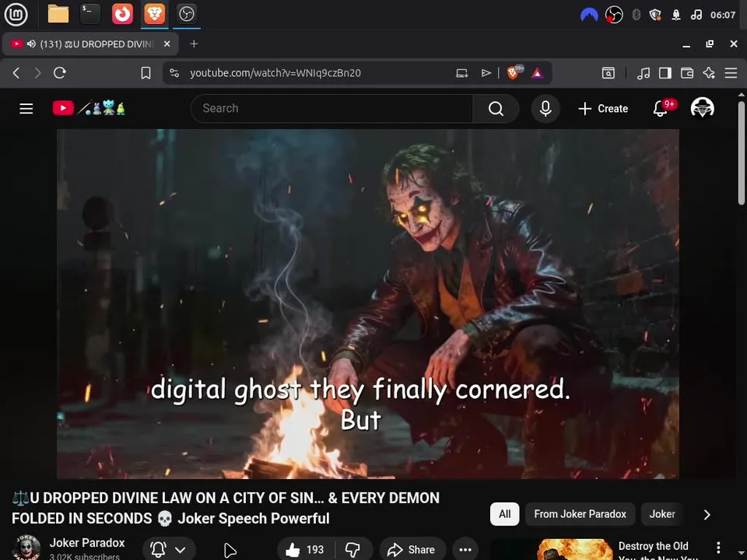Click the search magnifier button
This screenshot has width=747, height=560.
tap(496, 109)
